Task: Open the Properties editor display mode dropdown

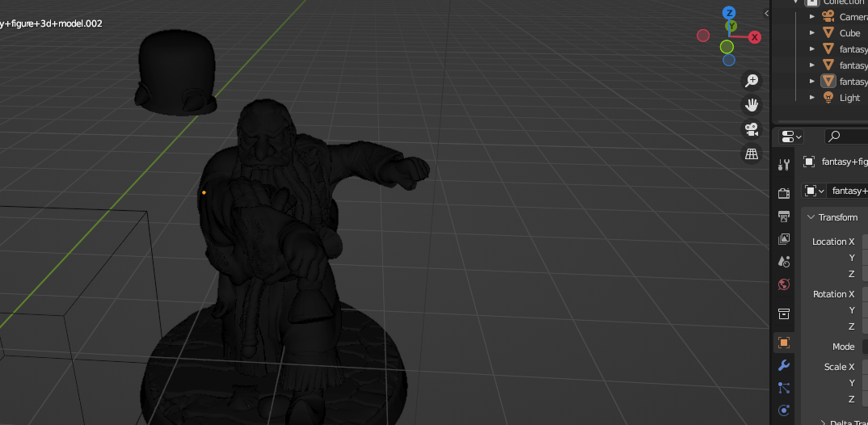Action: click(791, 136)
